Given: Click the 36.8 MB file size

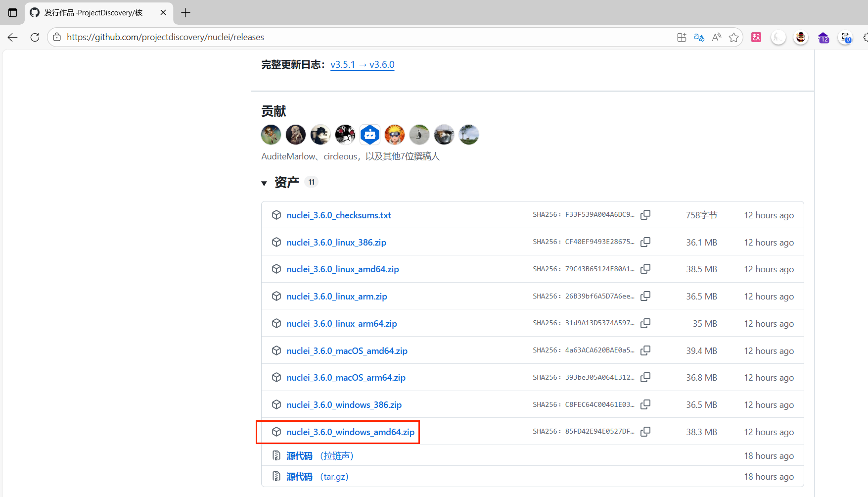Looking at the screenshot, I should 701,378.
